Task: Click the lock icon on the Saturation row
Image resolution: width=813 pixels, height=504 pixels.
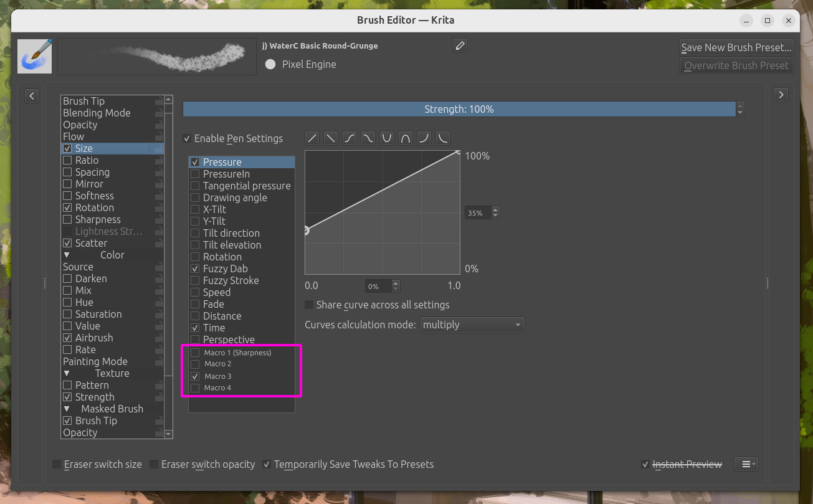Action: coord(159,315)
